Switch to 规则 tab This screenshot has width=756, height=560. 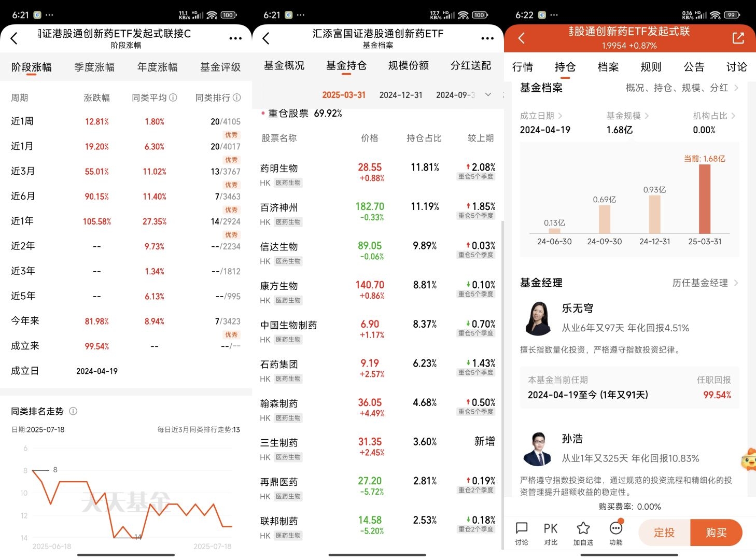651,67
